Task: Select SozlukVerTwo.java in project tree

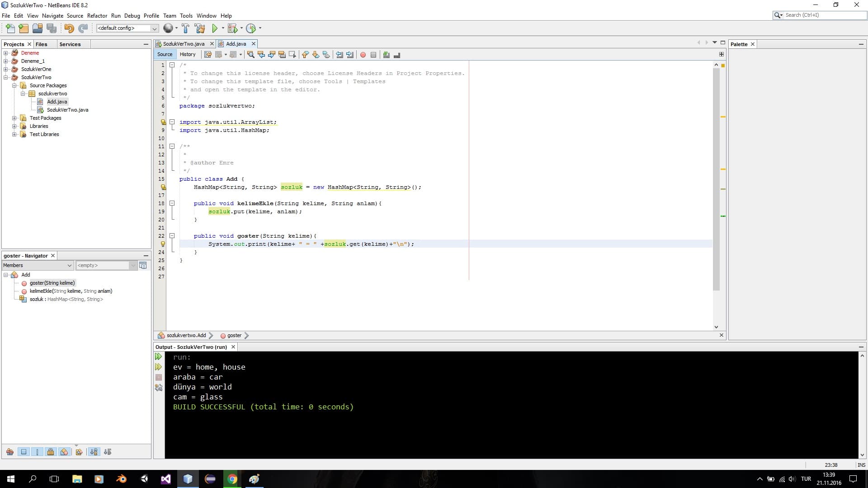Action: [x=67, y=110]
